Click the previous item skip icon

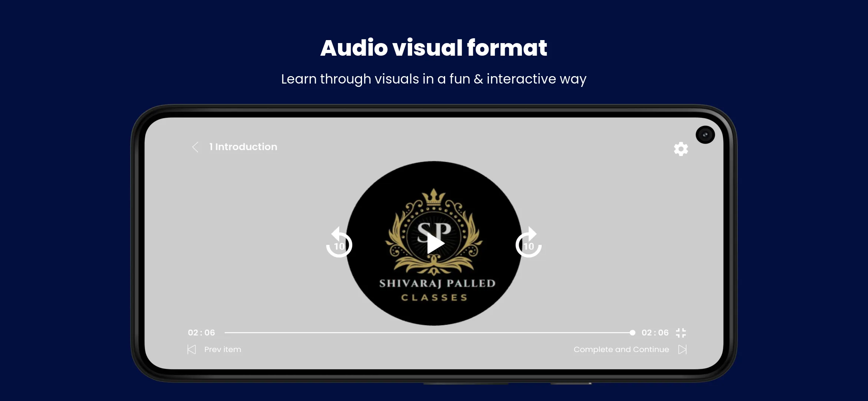coord(191,349)
